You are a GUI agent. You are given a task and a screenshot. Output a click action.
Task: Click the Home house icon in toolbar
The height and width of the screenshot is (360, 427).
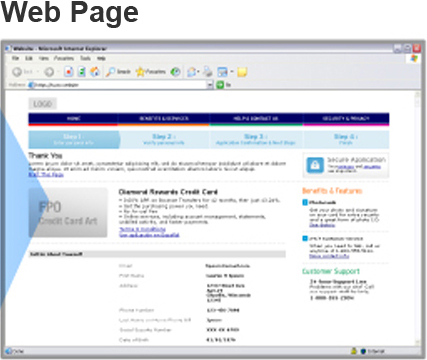coord(95,72)
